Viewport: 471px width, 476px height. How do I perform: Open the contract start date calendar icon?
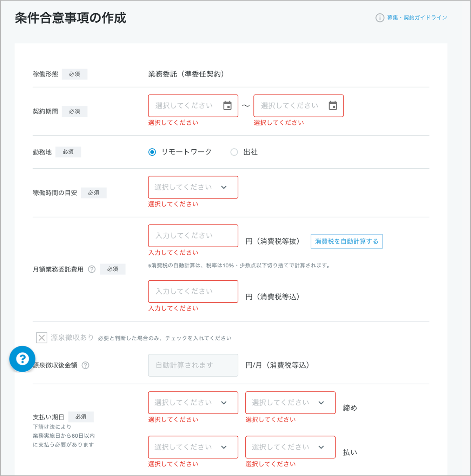pos(227,105)
